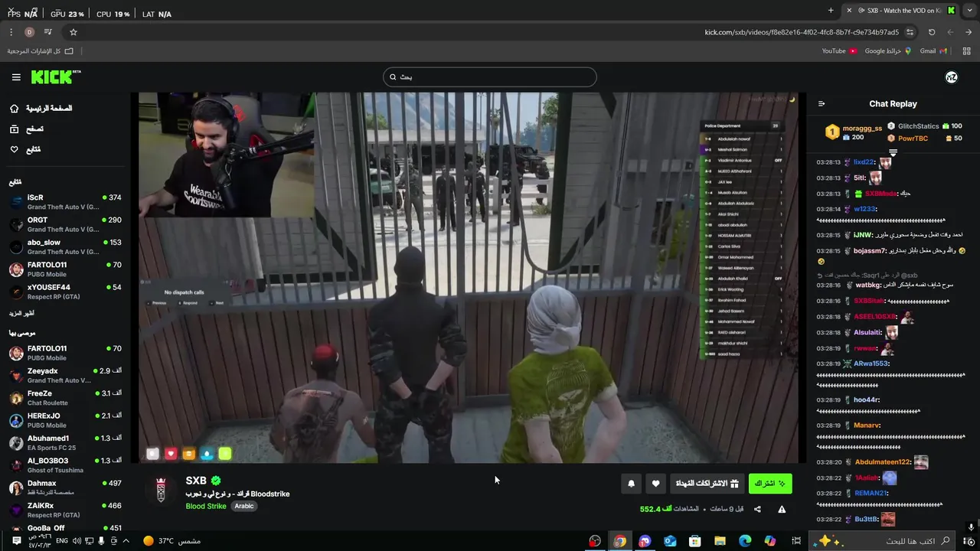Open site settings icon in address bar
Screen dimensions: 980x551
click(910, 32)
